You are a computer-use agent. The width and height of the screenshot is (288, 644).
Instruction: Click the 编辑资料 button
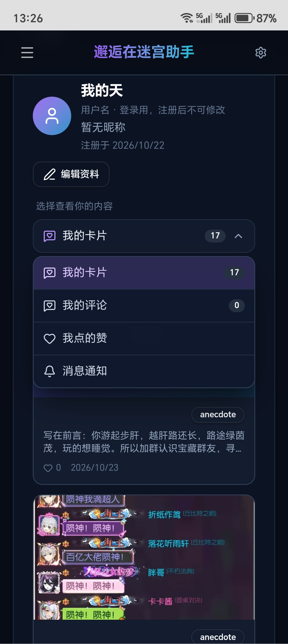(x=71, y=174)
